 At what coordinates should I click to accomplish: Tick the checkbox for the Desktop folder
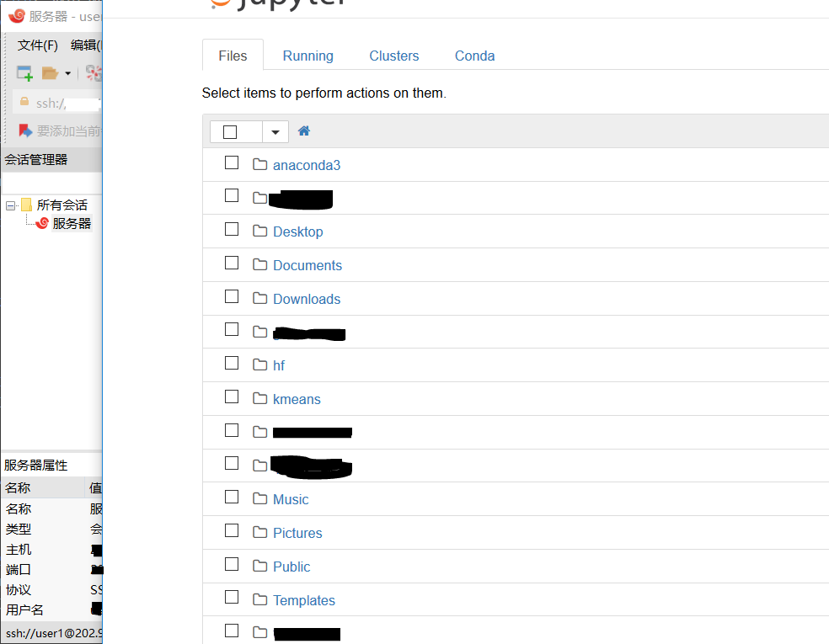pos(232,230)
